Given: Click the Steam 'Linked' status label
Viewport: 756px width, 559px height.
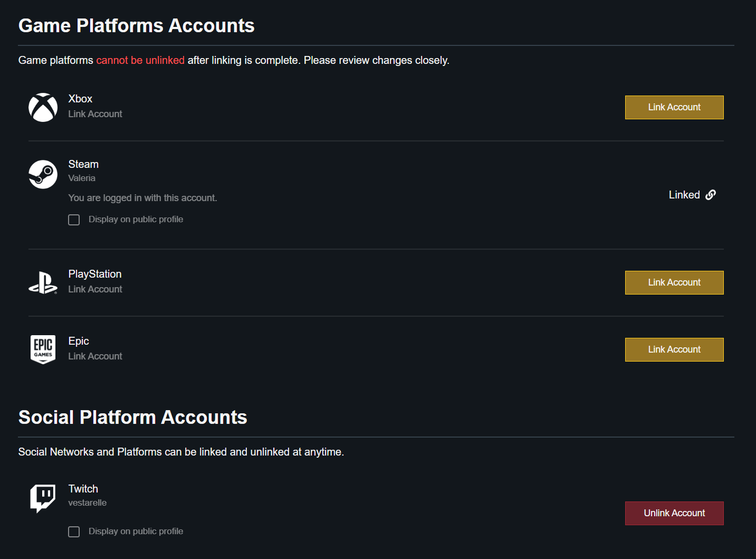Looking at the screenshot, I should click(684, 195).
